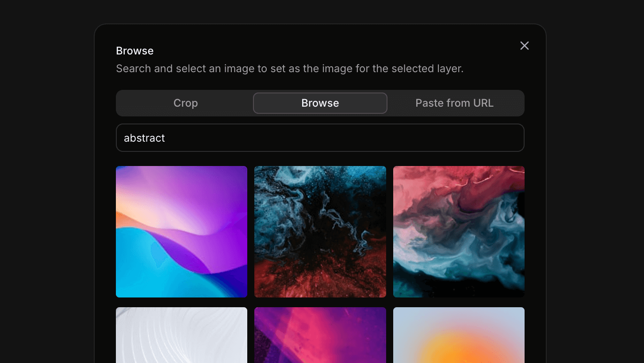Pick the red and teal marbled fluid image

click(459, 232)
